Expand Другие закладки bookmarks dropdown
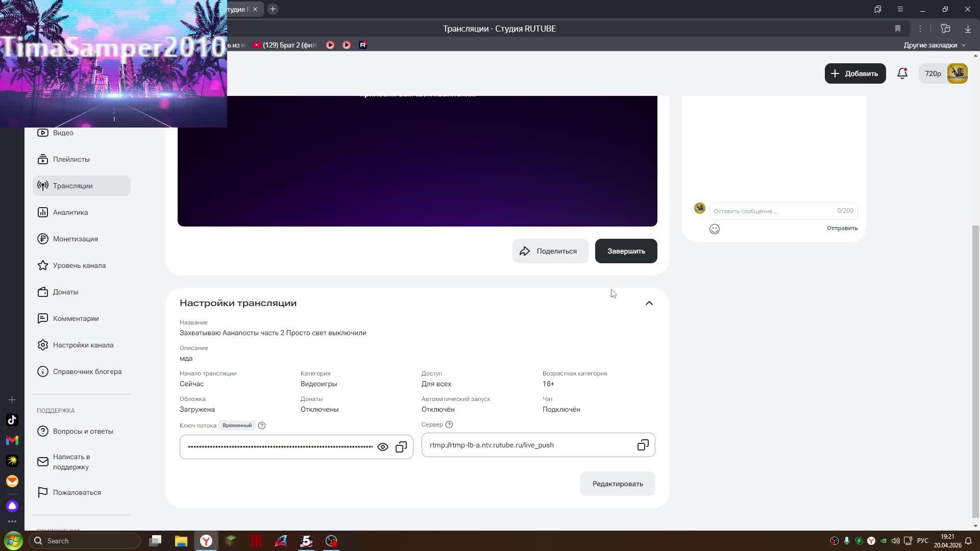 point(935,45)
